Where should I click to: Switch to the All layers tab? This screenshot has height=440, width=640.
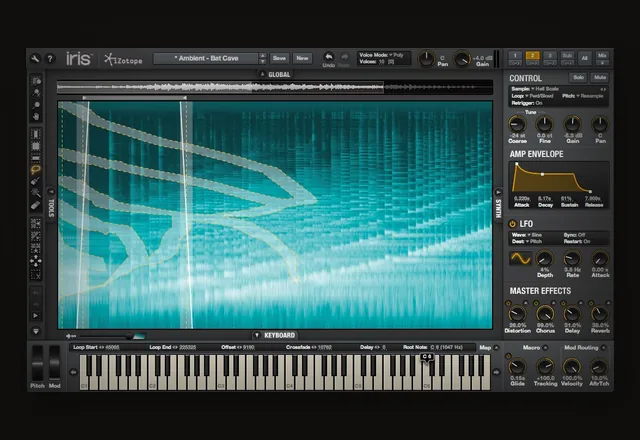coord(584,58)
